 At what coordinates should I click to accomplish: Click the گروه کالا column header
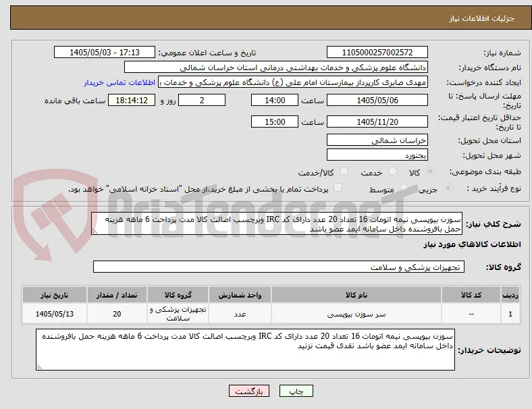pos(178,295)
